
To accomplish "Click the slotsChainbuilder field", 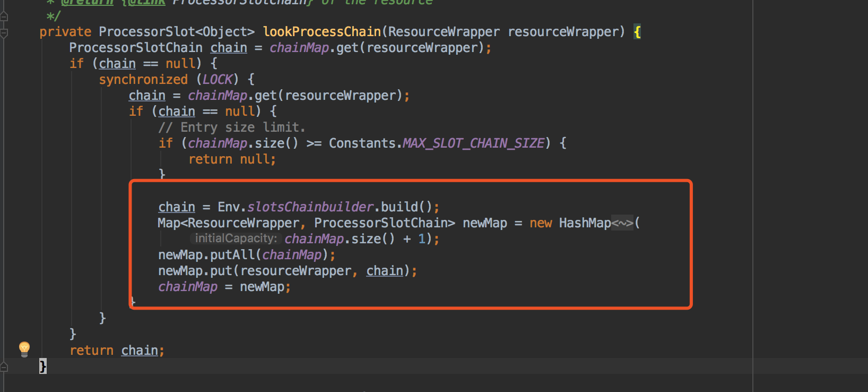I will tap(310, 207).
